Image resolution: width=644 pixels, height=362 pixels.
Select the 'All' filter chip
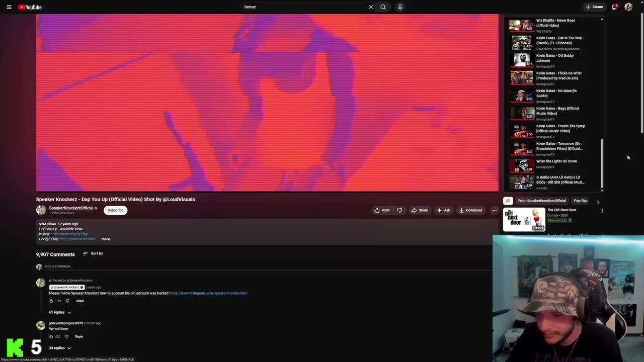508,201
